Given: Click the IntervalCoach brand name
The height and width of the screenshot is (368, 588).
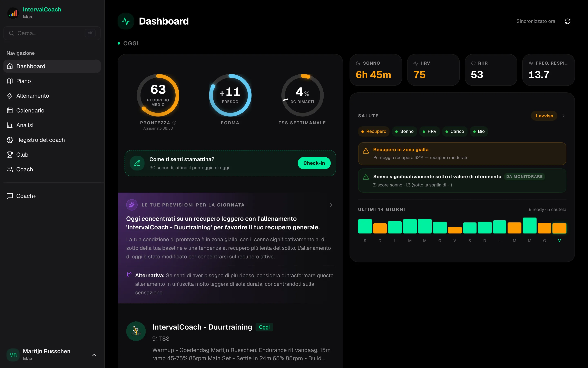Looking at the screenshot, I should point(42,9).
